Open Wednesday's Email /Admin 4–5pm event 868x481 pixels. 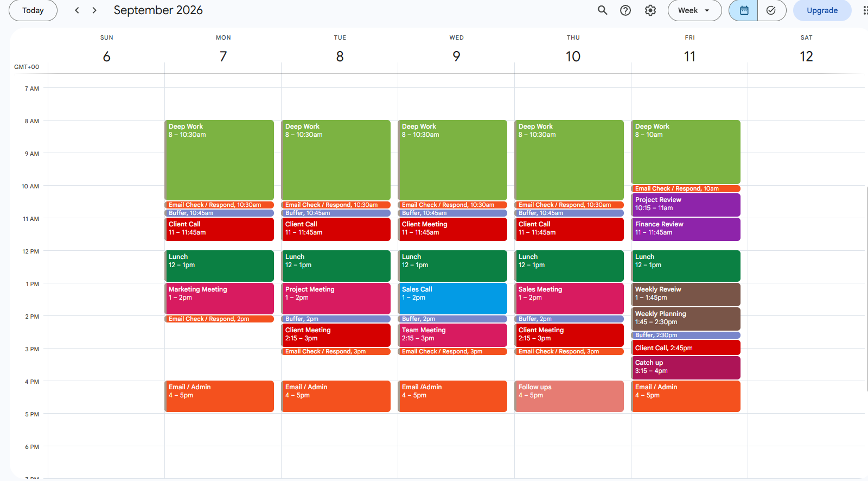click(452, 396)
